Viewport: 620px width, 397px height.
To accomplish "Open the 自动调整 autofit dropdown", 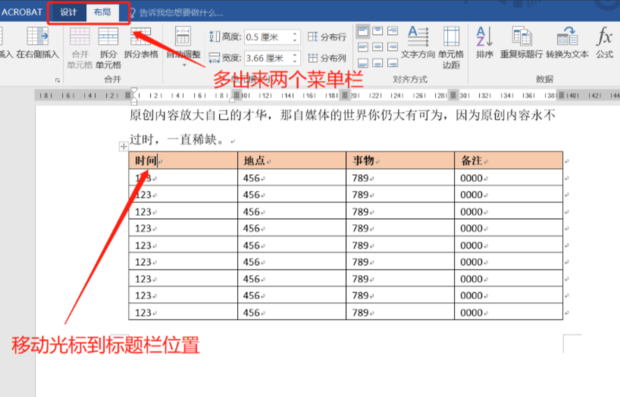I will [183, 46].
